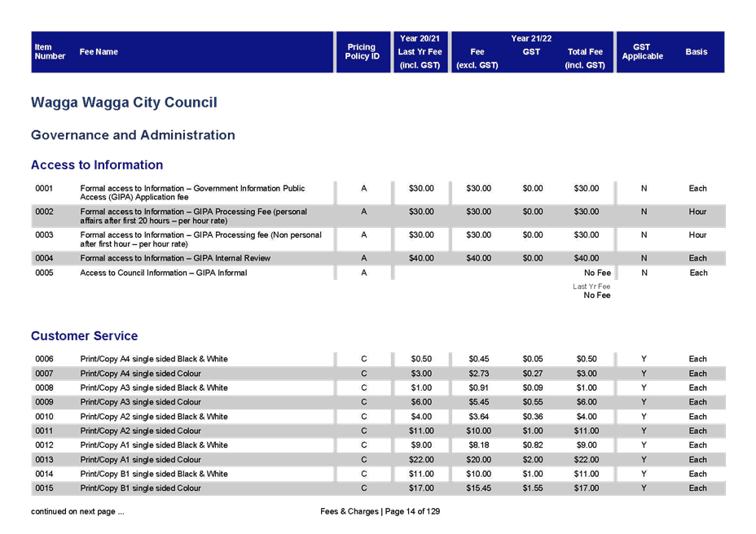756x534 pixels.
Task: Click 'Print/Copy A1 single sided Black & White'
Action: (x=154, y=445)
